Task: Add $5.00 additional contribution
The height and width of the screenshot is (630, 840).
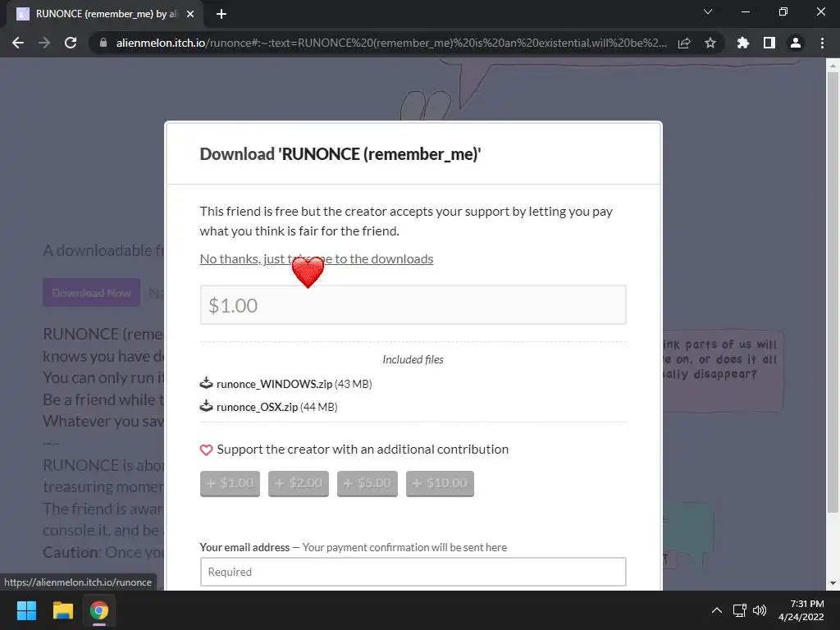Action: coord(367,483)
